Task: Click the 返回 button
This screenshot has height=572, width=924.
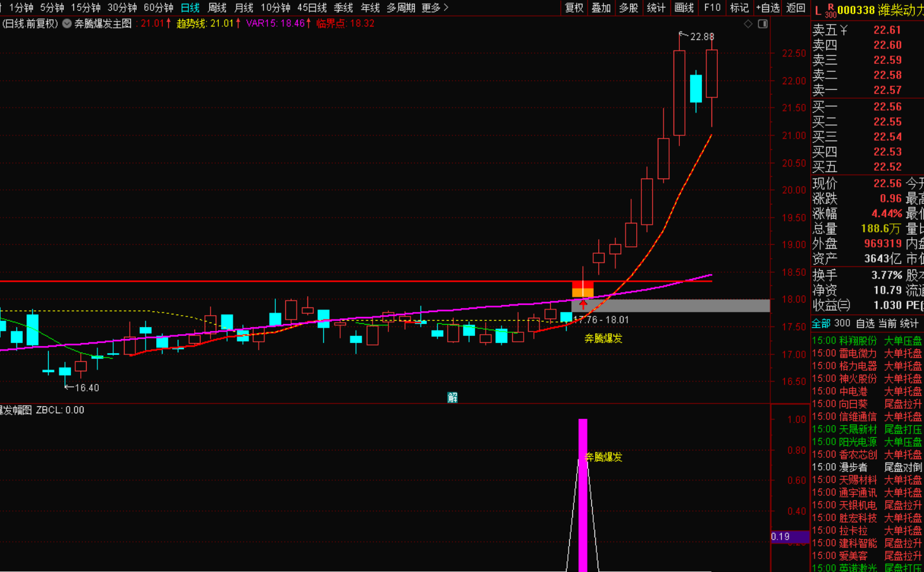Action: [796, 8]
